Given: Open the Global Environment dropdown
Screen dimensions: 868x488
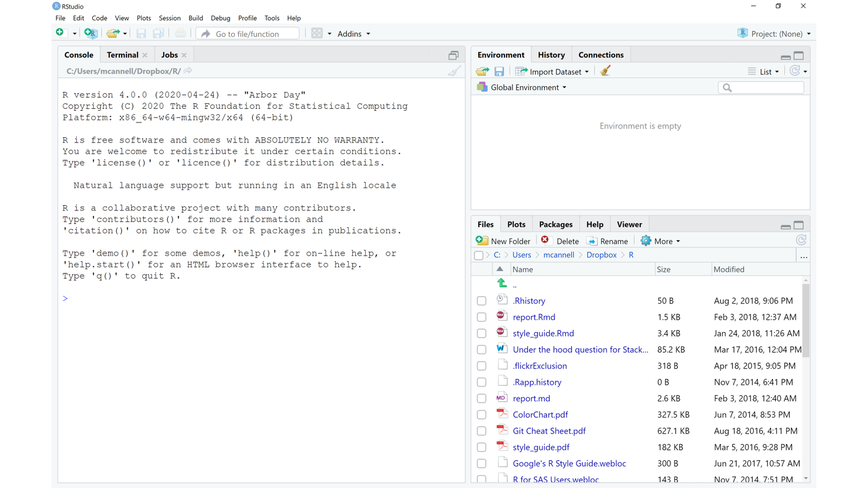Looking at the screenshot, I should (x=522, y=87).
